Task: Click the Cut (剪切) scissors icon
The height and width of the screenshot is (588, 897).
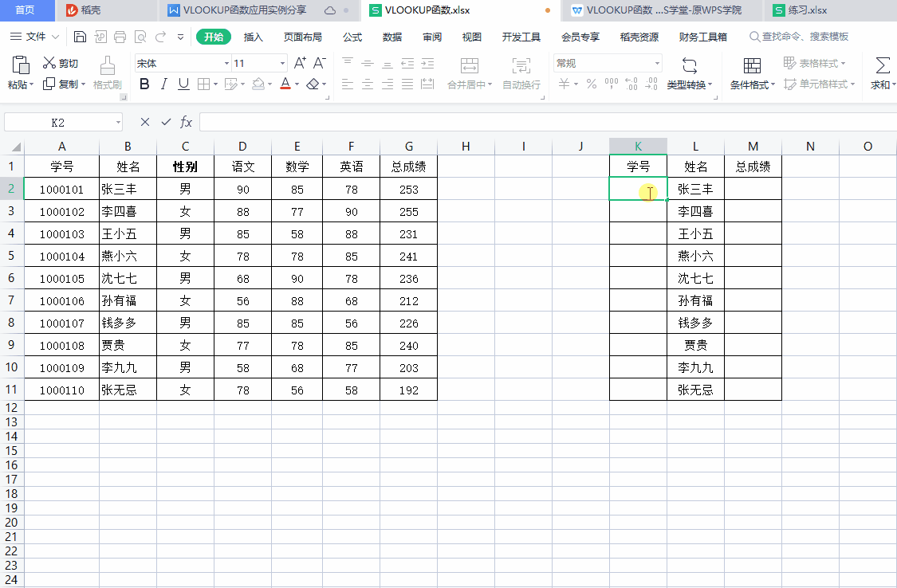Action: coord(49,63)
